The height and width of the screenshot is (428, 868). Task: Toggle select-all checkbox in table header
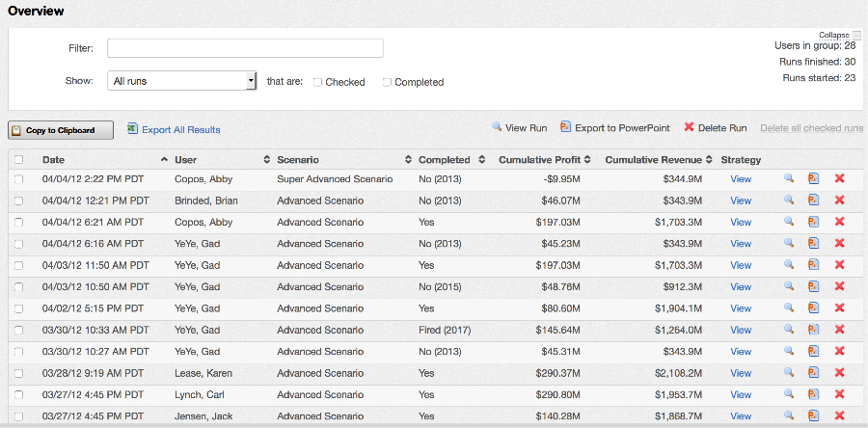click(19, 160)
